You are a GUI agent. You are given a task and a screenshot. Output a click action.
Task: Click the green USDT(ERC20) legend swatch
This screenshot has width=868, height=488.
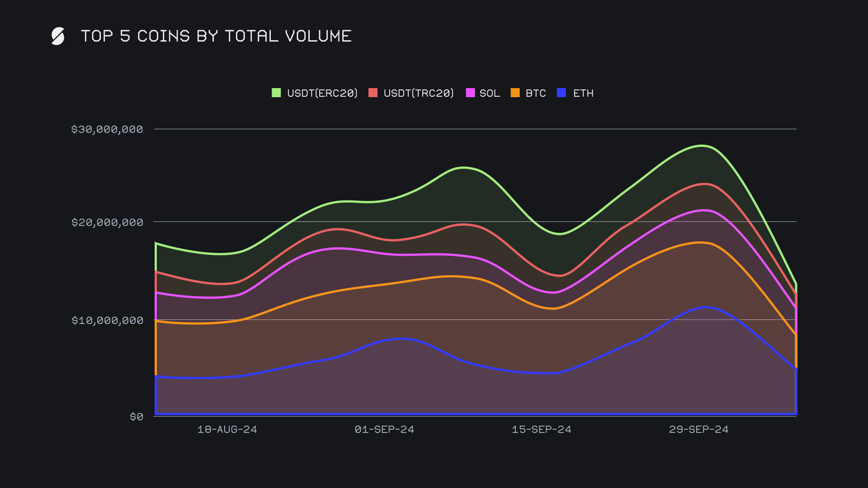coord(276,93)
